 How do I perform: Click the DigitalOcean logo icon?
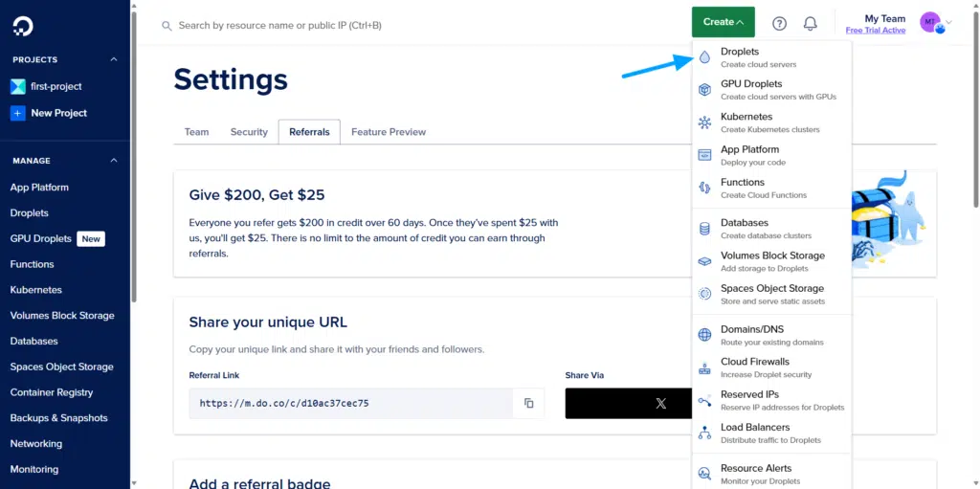(23, 26)
